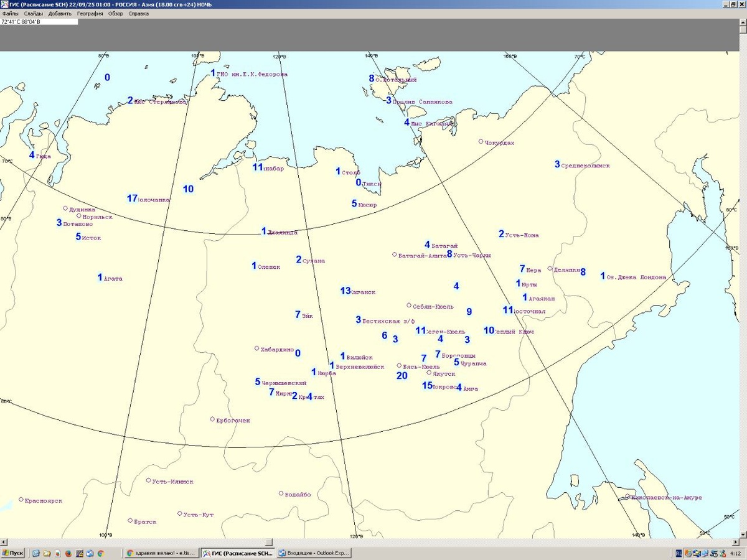Click the 'Вилюйск' station label
The image size is (747, 560).
pos(359,358)
